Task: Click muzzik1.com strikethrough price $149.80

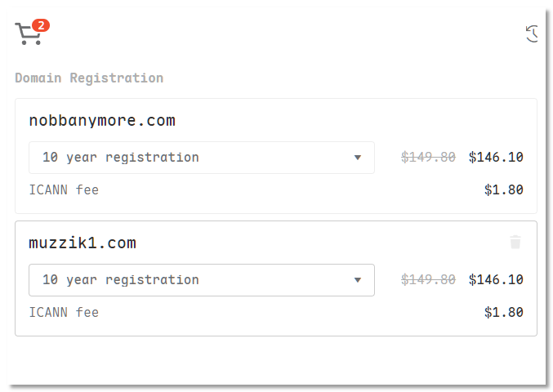Action: click(428, 280)
